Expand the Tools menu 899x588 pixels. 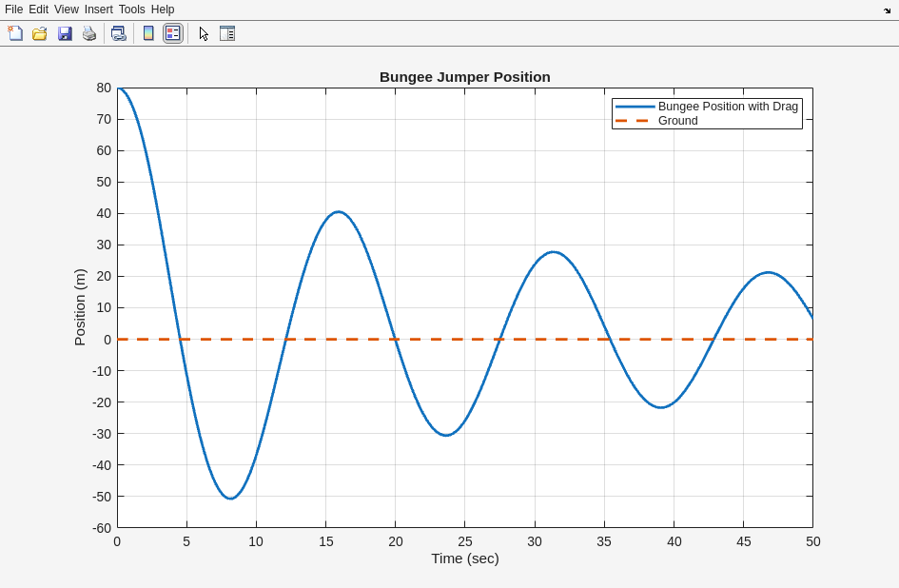coord(132,10)
